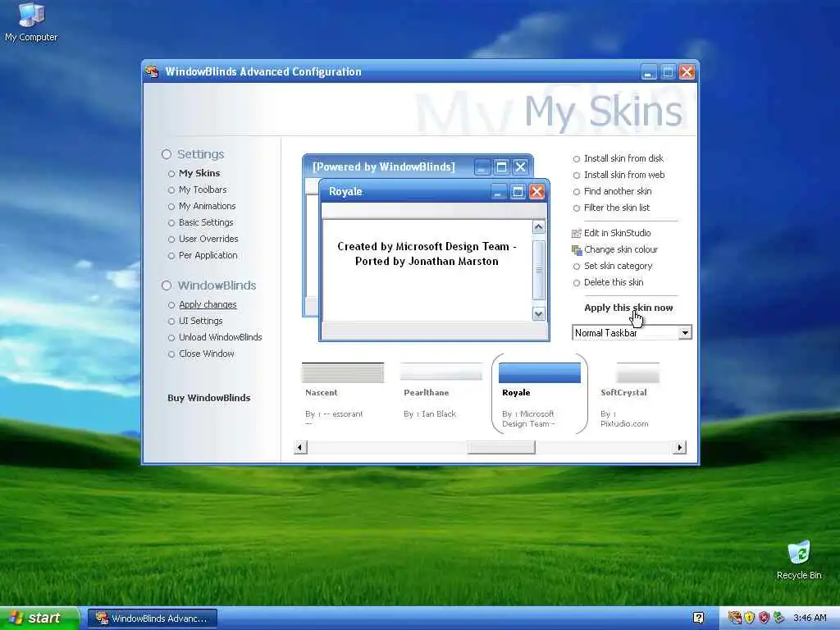
Task: Click Change skin colour text
Action: pos(621,249)
